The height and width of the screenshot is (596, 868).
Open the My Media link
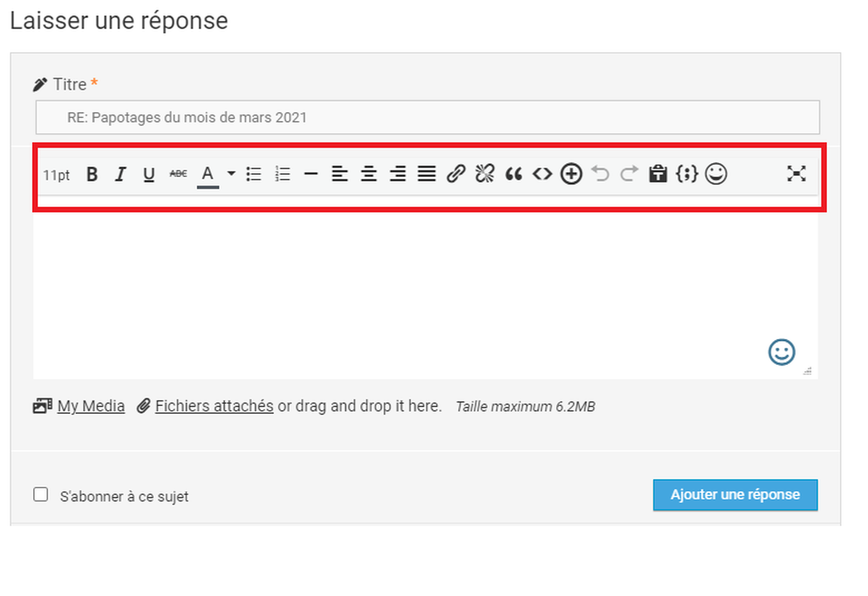point(91,406)
